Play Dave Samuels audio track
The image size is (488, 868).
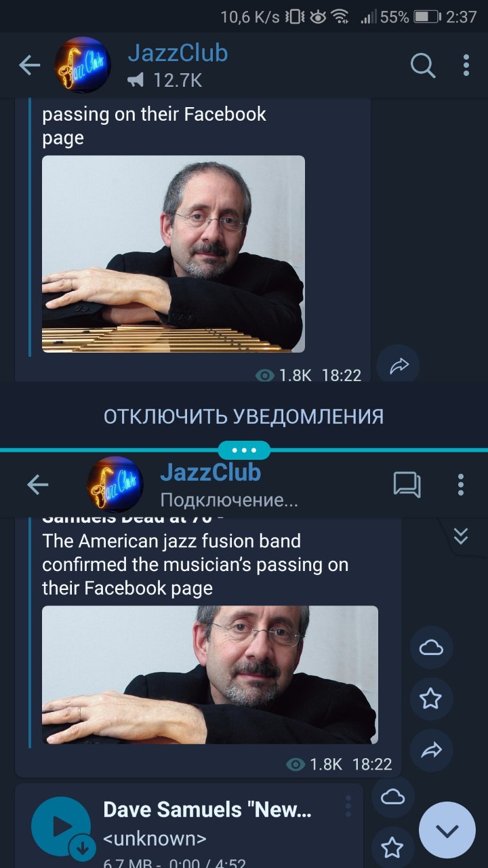coord(61,826)
